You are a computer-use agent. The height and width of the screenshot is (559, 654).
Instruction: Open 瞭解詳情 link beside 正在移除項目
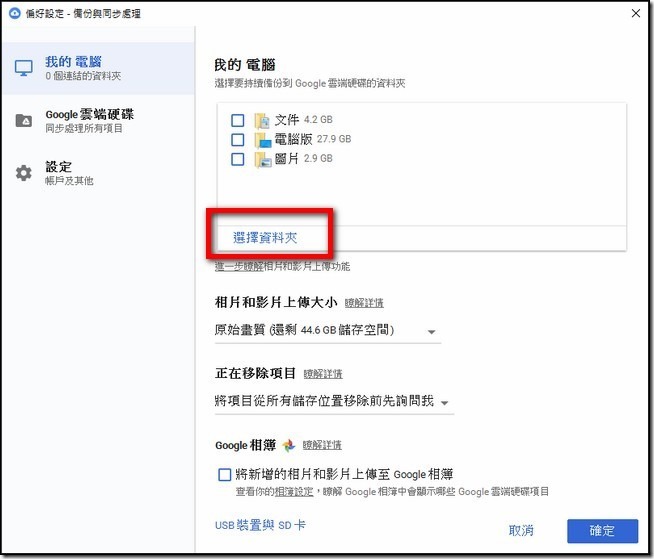[323, 374]
